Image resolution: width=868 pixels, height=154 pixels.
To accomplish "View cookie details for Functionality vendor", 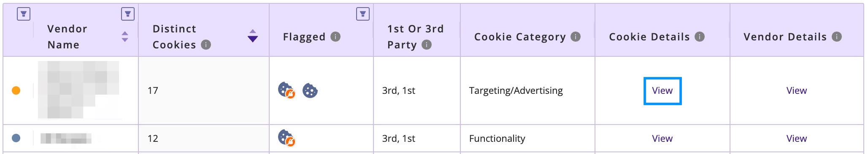I will (x=662, y=138).
